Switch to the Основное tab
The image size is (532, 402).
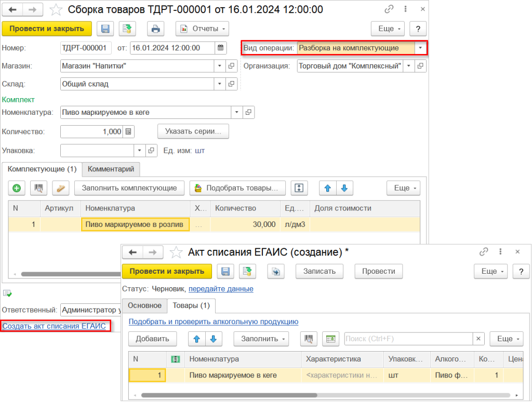point(144,305)
